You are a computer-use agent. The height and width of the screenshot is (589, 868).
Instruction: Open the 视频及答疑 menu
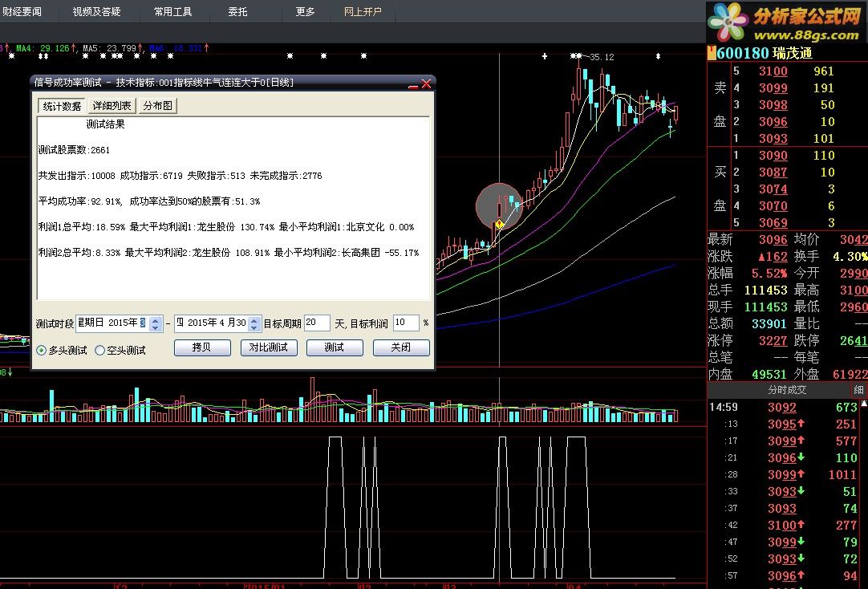pyautogui.click(x=96, y=11)
